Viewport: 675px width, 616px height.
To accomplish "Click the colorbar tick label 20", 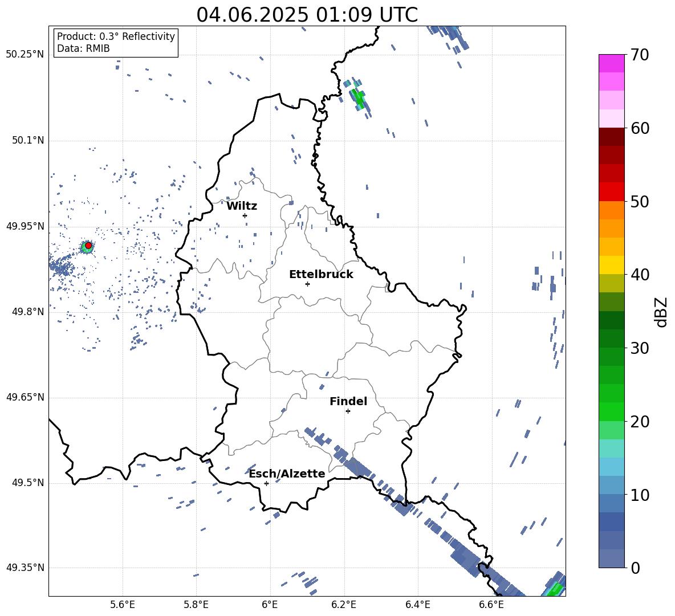I will pos(640,421).
